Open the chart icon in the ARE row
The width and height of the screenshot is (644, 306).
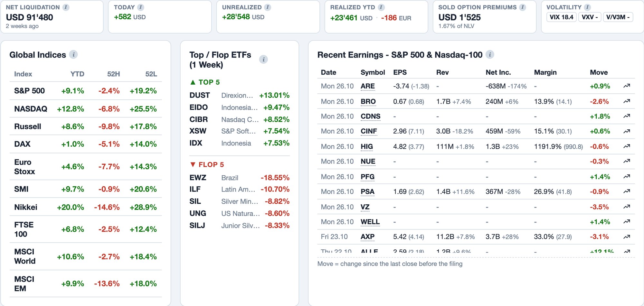[627, 86]
